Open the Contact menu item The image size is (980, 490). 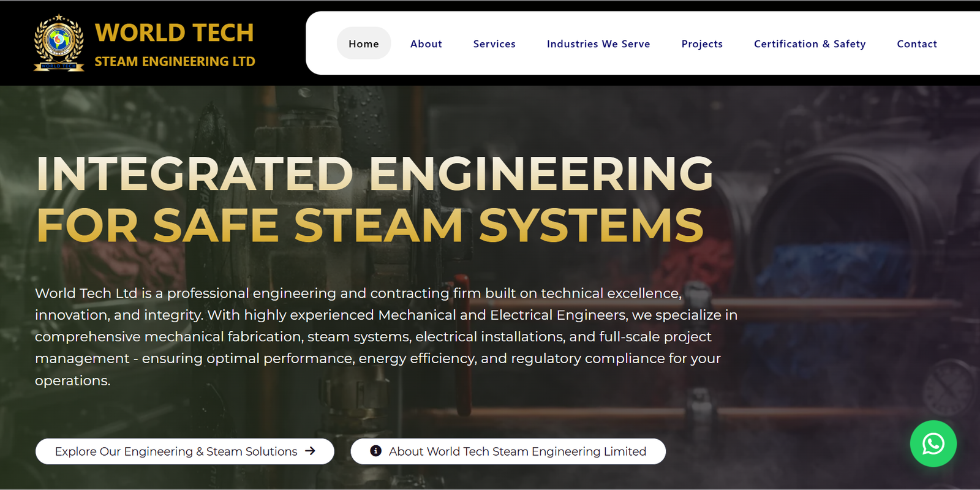(x=917, y=43)
